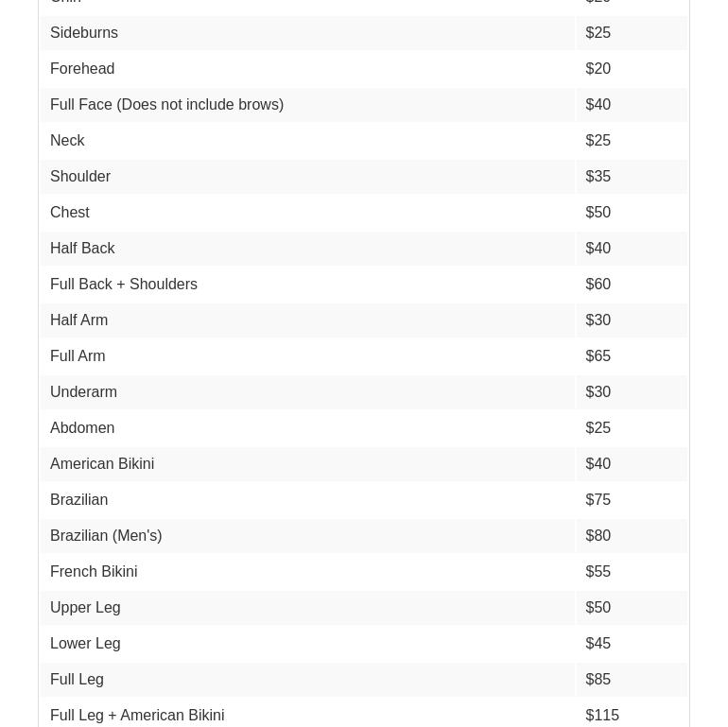728x727 pixels.
Task: Select the Upper Leg row
Action: (85, 608)
